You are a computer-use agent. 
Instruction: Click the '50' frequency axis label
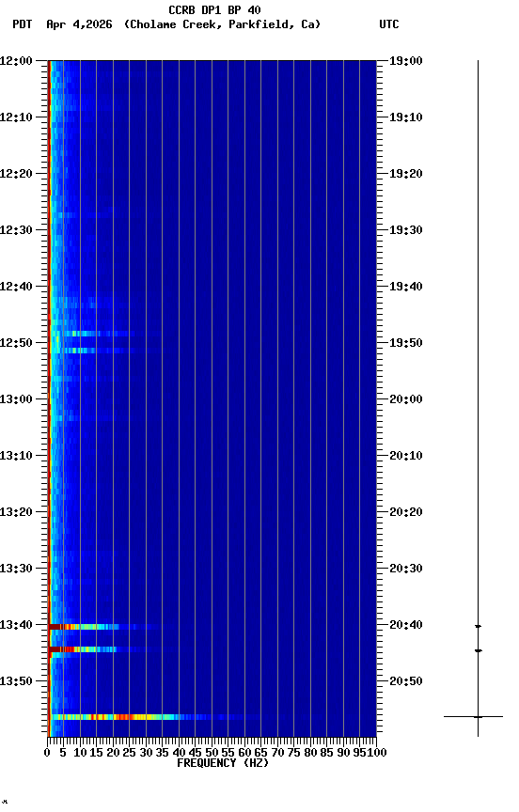coord(212,753)
